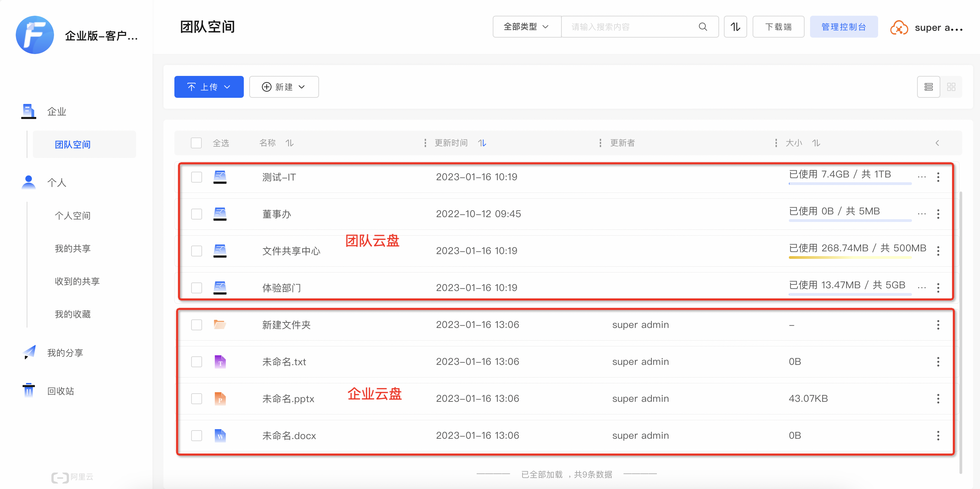Click the sort order icon beside search
The height and width of the screenshot is (489, 980).
pos(735,27)
